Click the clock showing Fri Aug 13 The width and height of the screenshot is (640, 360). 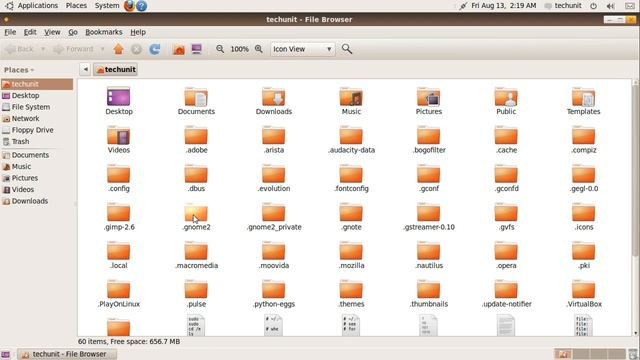tap(504, 6)
